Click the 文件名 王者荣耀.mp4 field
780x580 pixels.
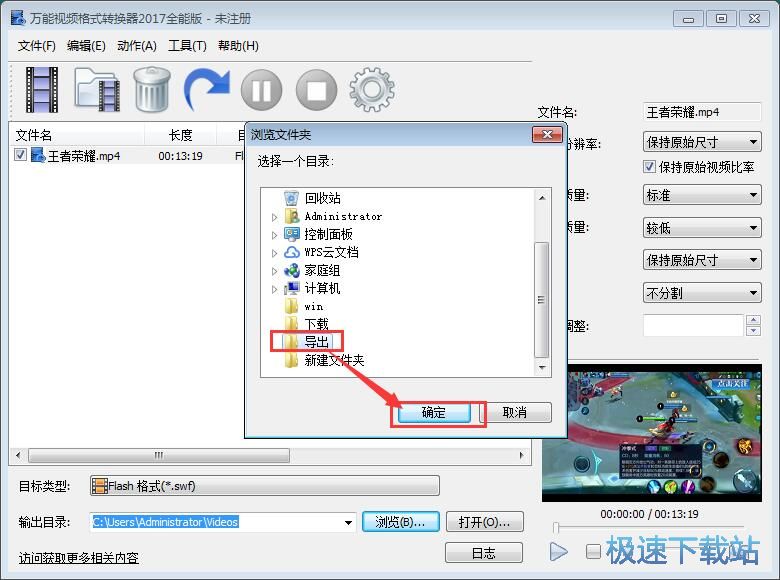pos(702,112)
